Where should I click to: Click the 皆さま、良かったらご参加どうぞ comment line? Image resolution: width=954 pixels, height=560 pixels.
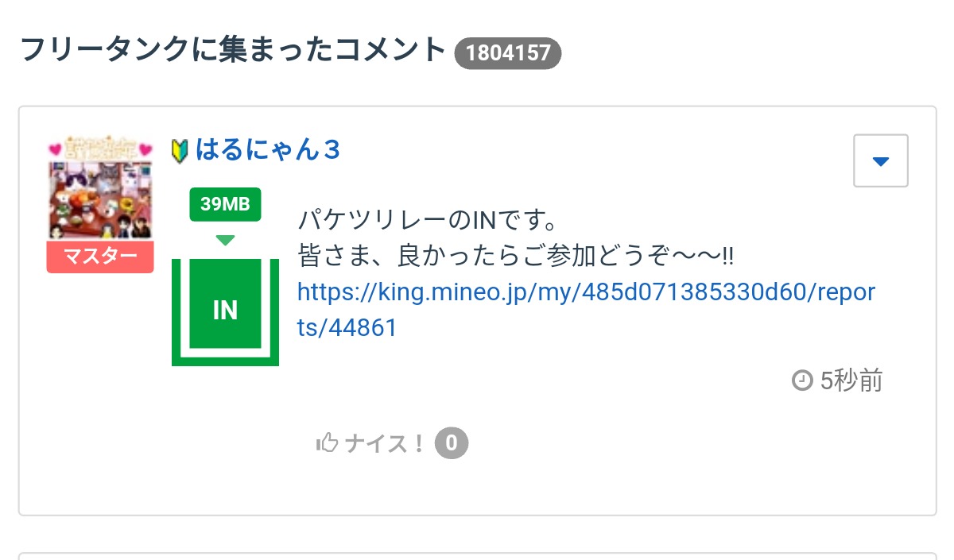(514, 255)
